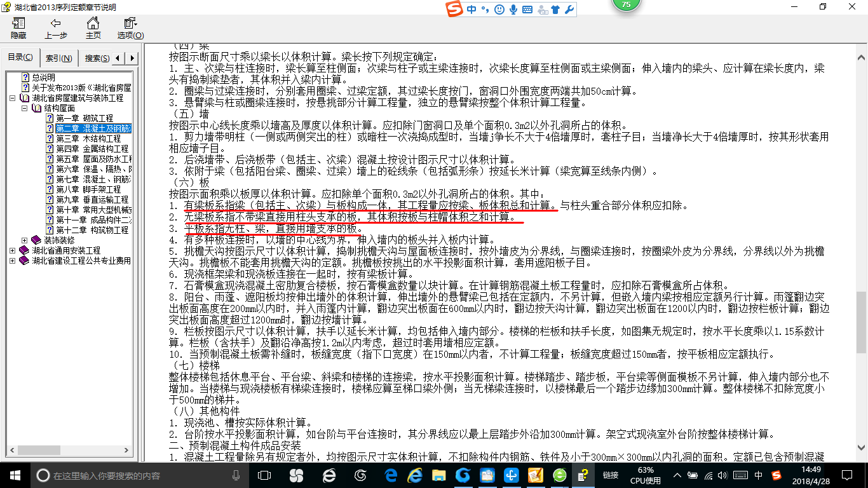Screen dimensions: 868x488
Task: Go back with the 上一步 button
Action: tap(56, 29)
